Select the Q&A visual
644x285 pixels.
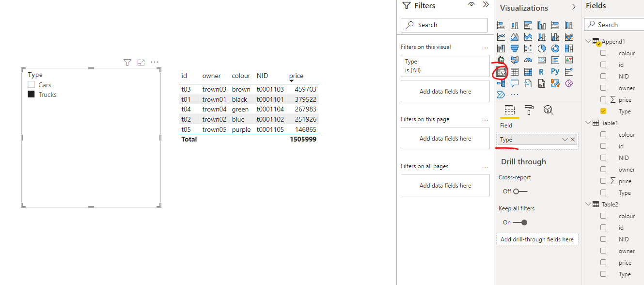click(514, 83)
